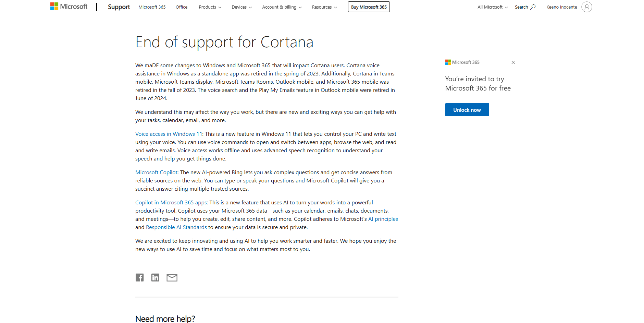The width and height of the screenshot is (644, 323).
Task: Follow the AI principles link
Action: tap(383, 219)
